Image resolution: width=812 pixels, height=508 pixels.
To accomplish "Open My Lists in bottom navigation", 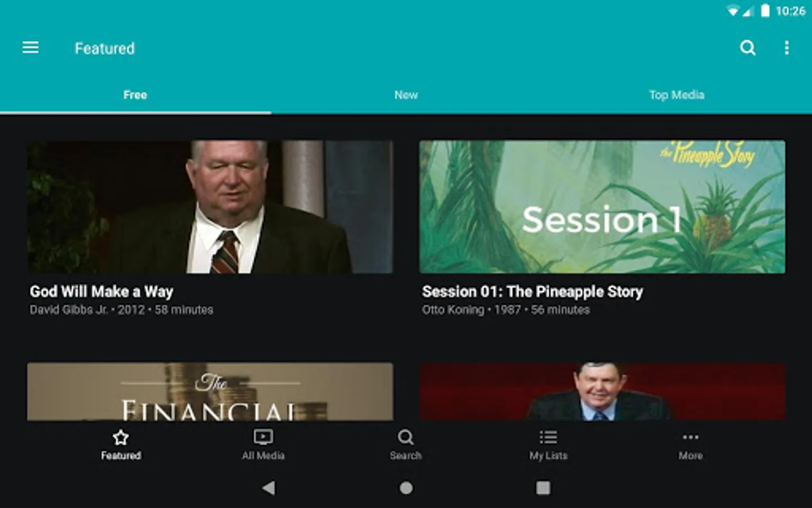I will tap(548, 445).
